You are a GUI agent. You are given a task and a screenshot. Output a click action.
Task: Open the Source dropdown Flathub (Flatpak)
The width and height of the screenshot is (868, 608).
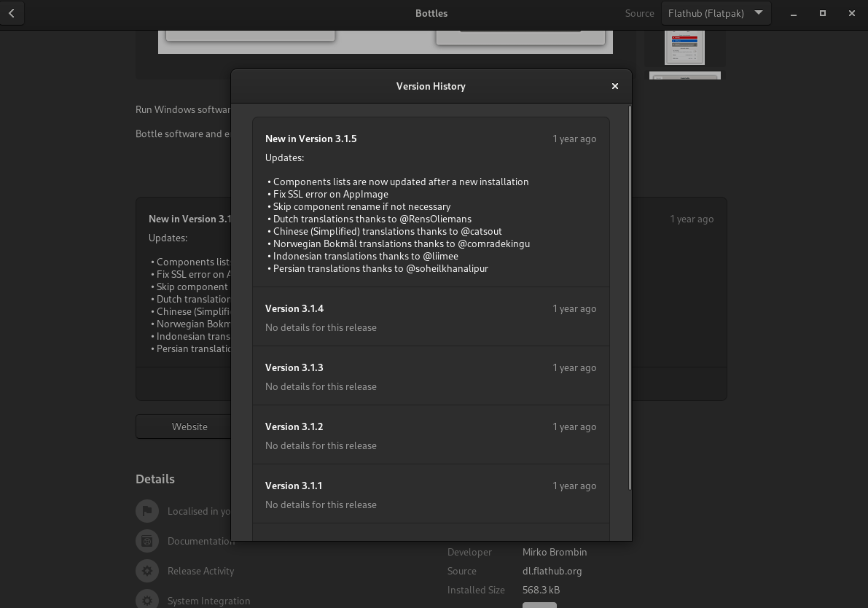tap(716, 13)
